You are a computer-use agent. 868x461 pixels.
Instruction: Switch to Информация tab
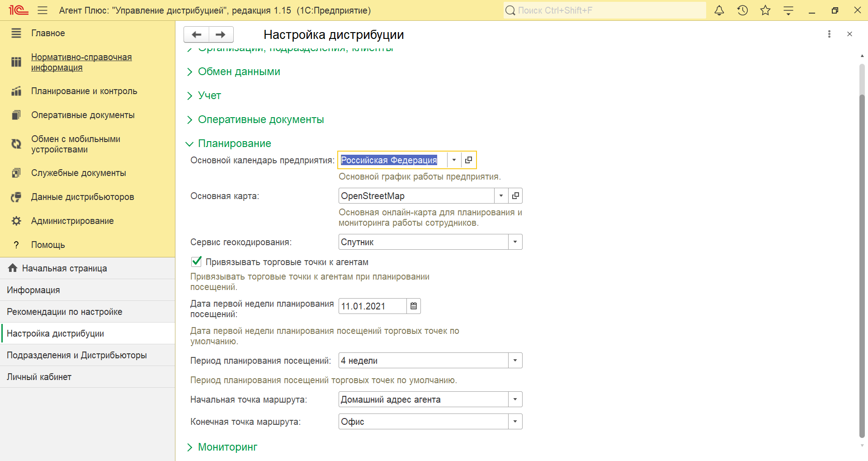87,290
